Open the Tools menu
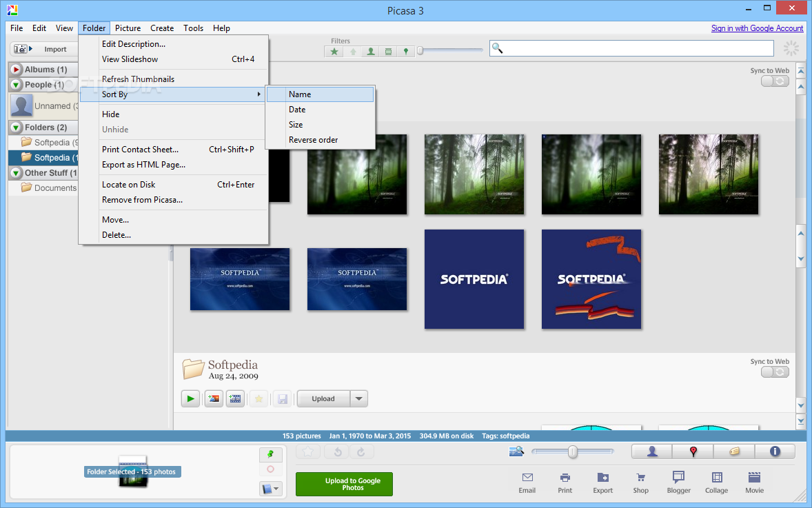The height and width of the screenshot is (508, 812). pos(193,28)
